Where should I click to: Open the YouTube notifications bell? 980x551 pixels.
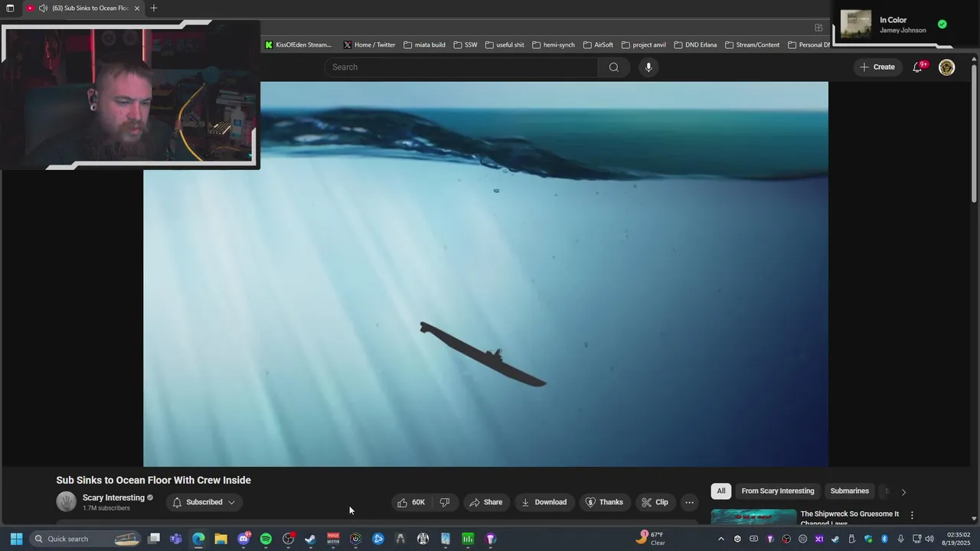coord(918,67)
